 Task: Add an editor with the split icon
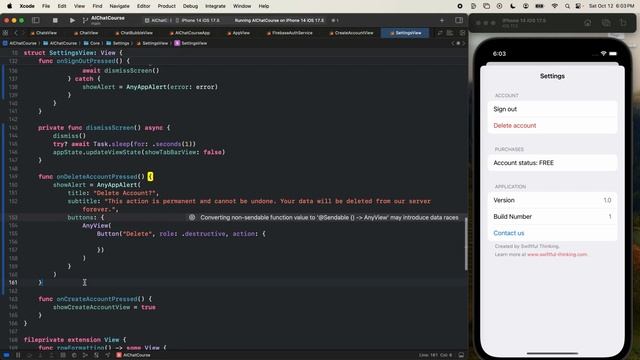click(462, 33)
